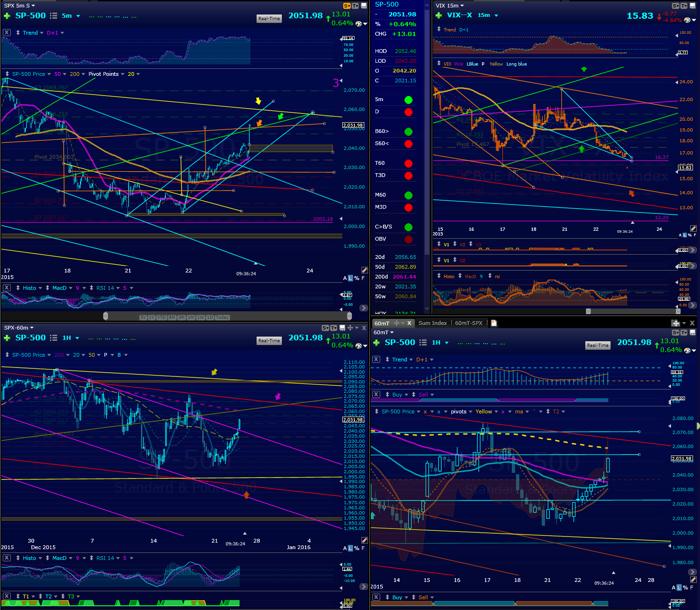Switch to the Sum Index tab
This screenshot has height=610, width=700.
click(x=432, y=323)
